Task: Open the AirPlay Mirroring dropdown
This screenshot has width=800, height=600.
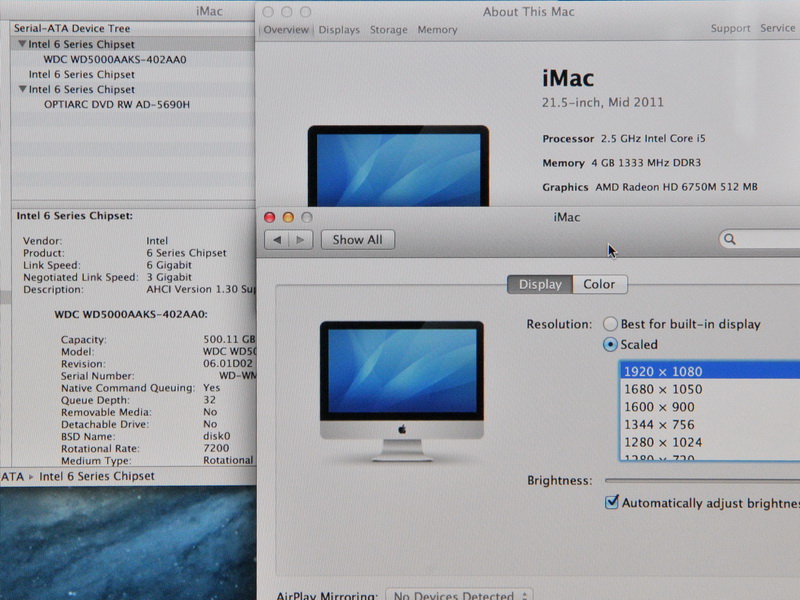Action: point(459,594)
